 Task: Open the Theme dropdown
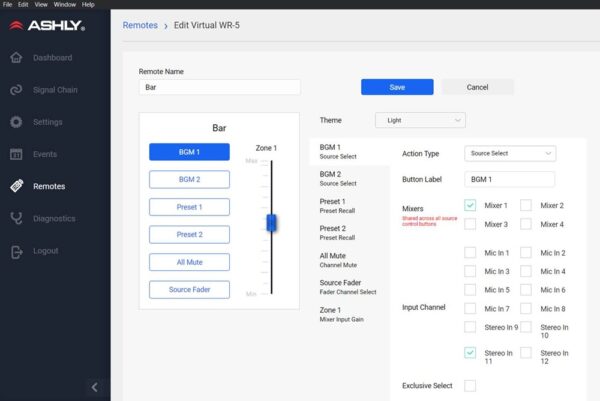click(420, 120)
